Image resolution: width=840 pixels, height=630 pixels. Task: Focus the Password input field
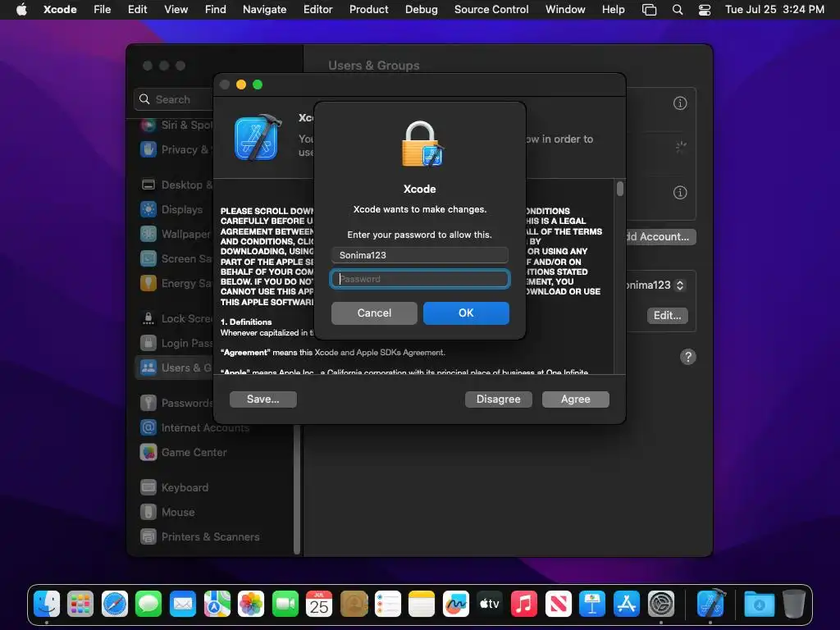tap(420, 279)
